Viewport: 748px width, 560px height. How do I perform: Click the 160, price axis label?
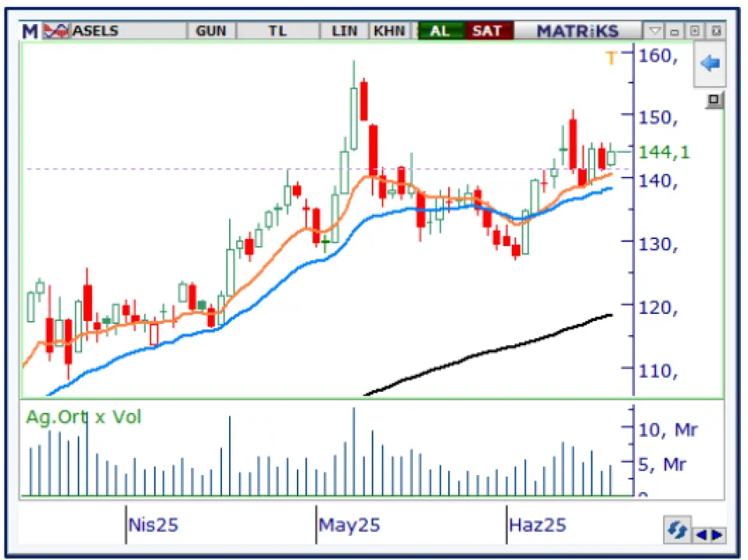pos(658,56)
